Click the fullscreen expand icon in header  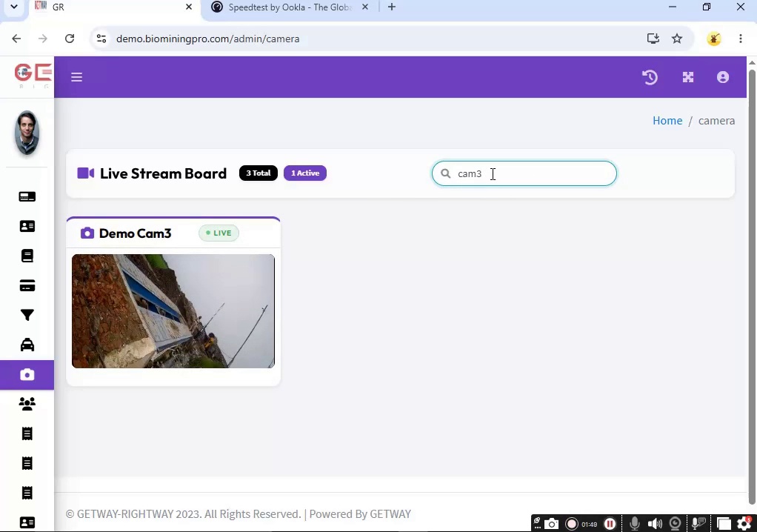[688, 77]
